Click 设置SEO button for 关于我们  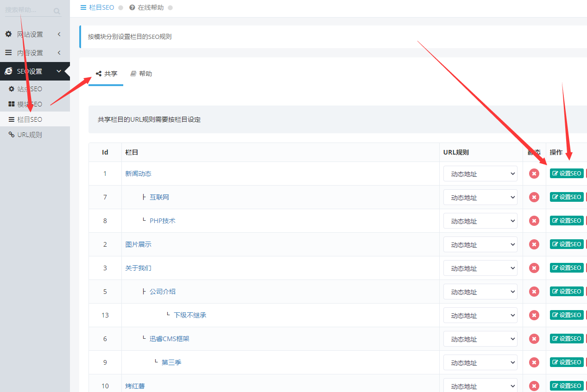coord(567,268)
